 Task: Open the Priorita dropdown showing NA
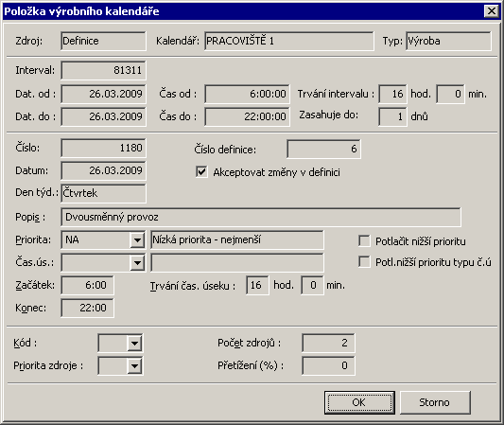point(137,240)
